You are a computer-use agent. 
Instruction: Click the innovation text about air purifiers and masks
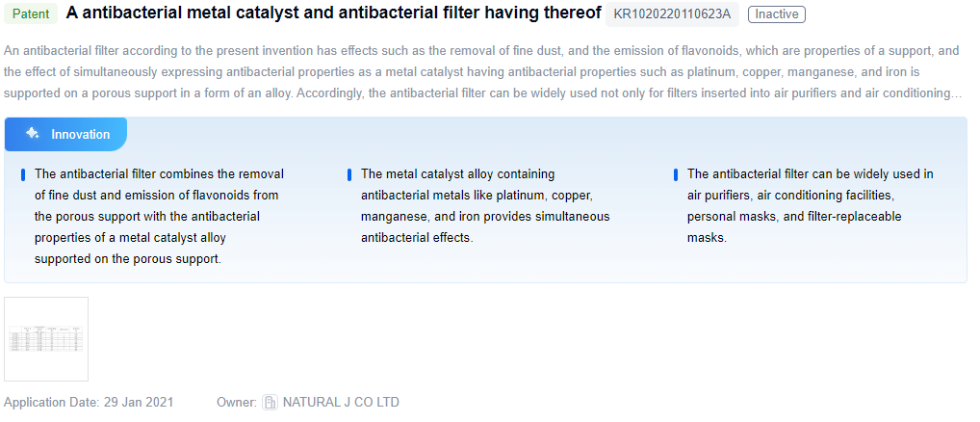pos(810,205)
